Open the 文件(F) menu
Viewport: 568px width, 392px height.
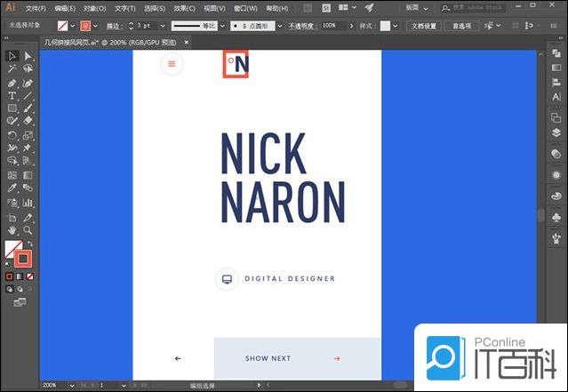36,8
